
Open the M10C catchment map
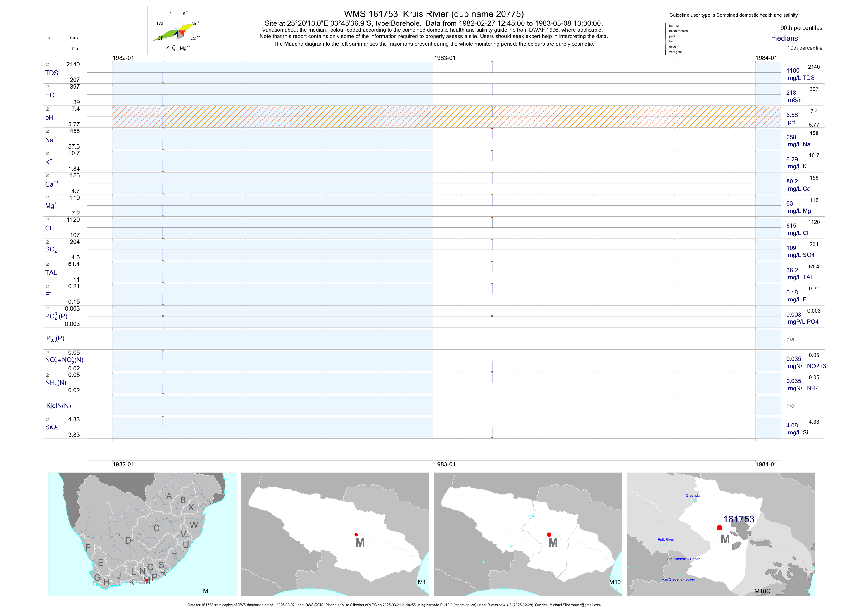[x=721, y=534]
